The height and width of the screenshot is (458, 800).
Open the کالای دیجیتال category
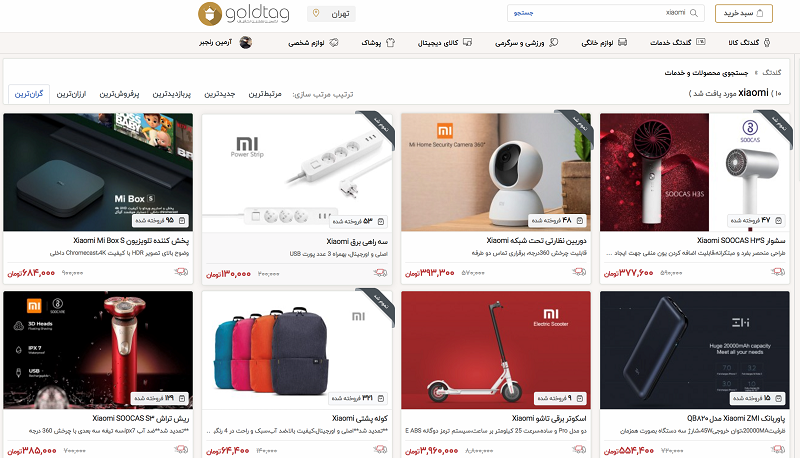[x=444, y=43]
